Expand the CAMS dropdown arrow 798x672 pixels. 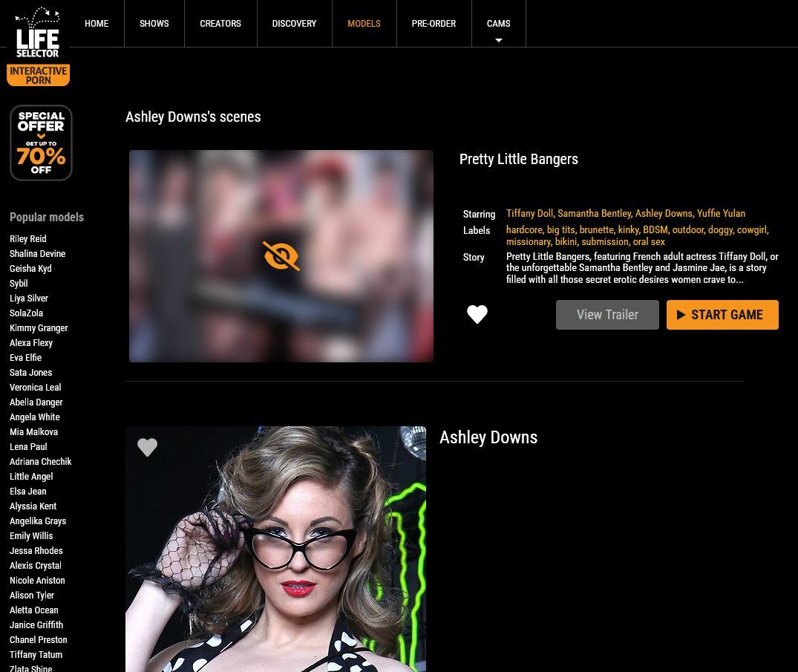coord(498,40)
